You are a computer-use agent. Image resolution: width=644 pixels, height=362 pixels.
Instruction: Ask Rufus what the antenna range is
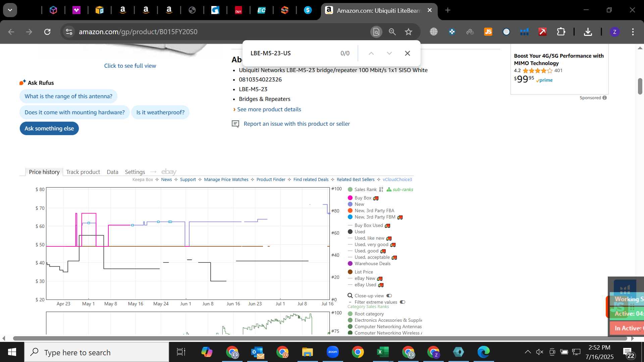point(68,96)
